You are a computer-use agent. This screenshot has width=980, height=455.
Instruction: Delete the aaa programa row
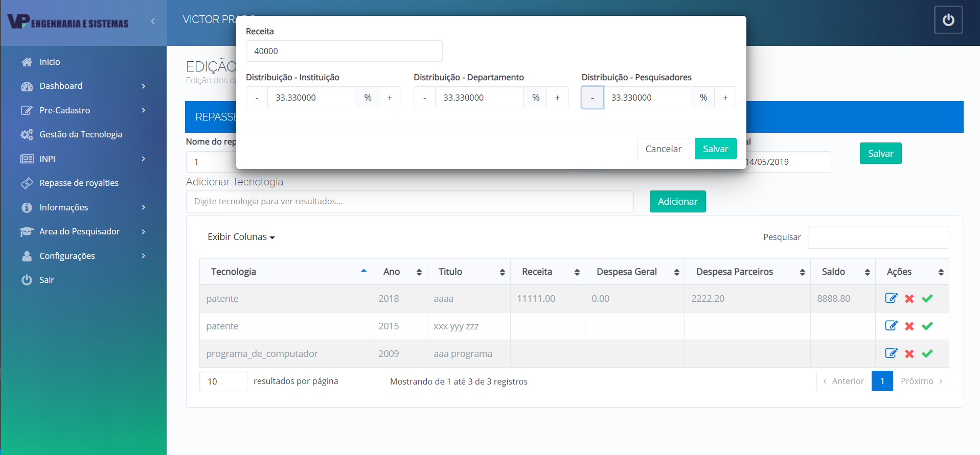tap(909, 354)
